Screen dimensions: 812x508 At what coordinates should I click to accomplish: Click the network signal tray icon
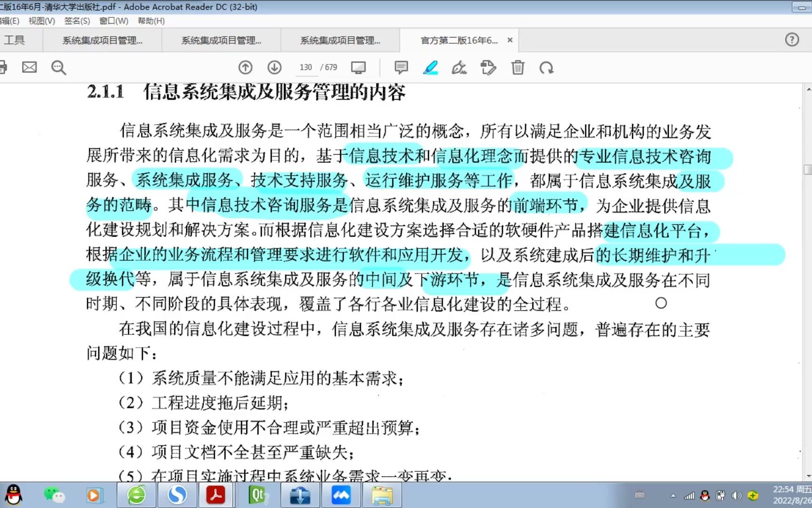689,495
